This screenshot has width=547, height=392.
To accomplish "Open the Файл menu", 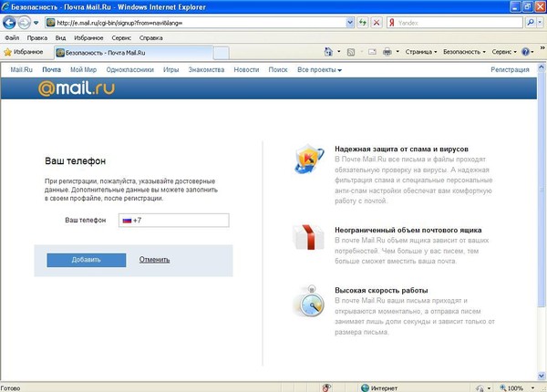I will [12, 37].
